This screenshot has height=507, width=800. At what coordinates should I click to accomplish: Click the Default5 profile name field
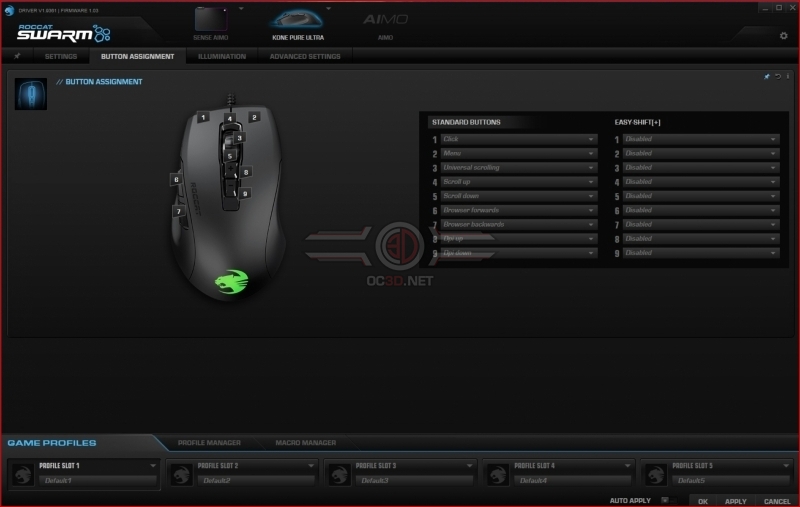731,480
